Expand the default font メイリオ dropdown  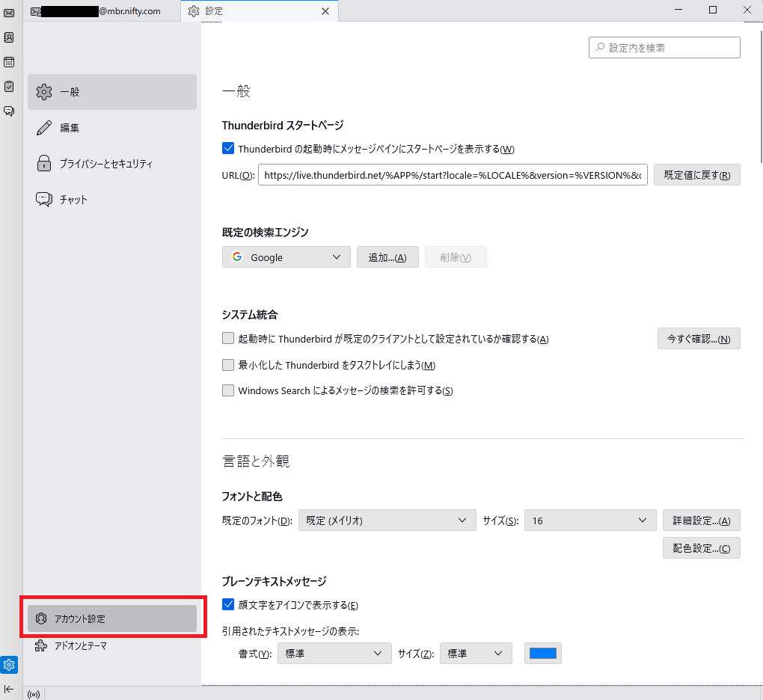point(387,521)
